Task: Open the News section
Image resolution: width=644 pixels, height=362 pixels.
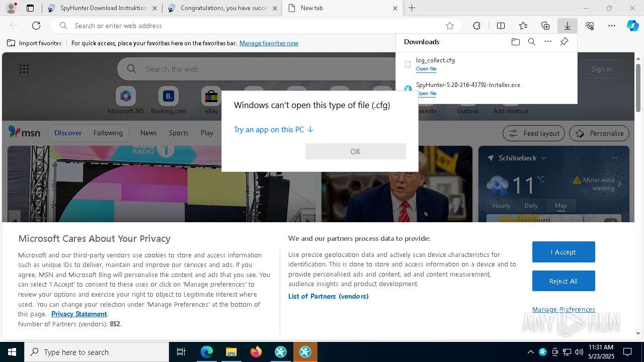Action: [x=148, y=133]
